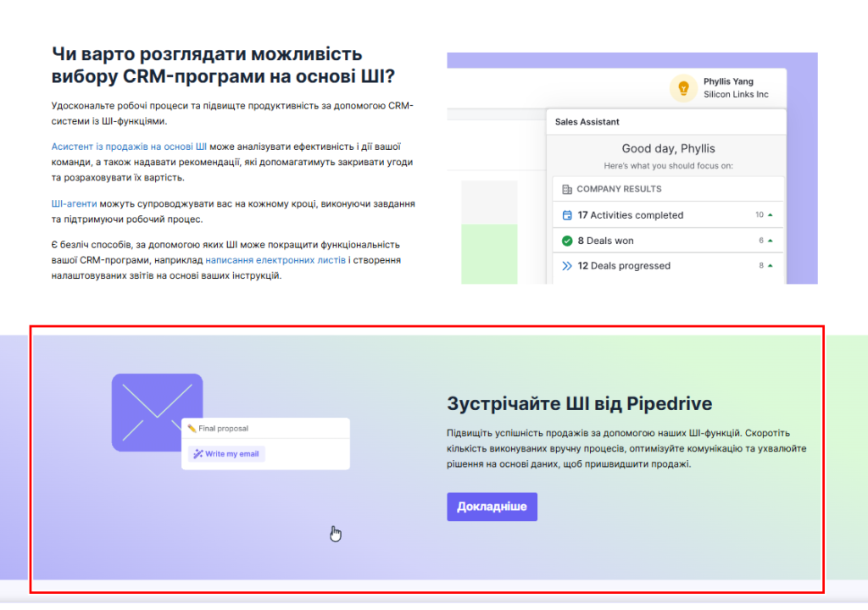Click the 'Phyllis Yang' name

coord(728,81)
